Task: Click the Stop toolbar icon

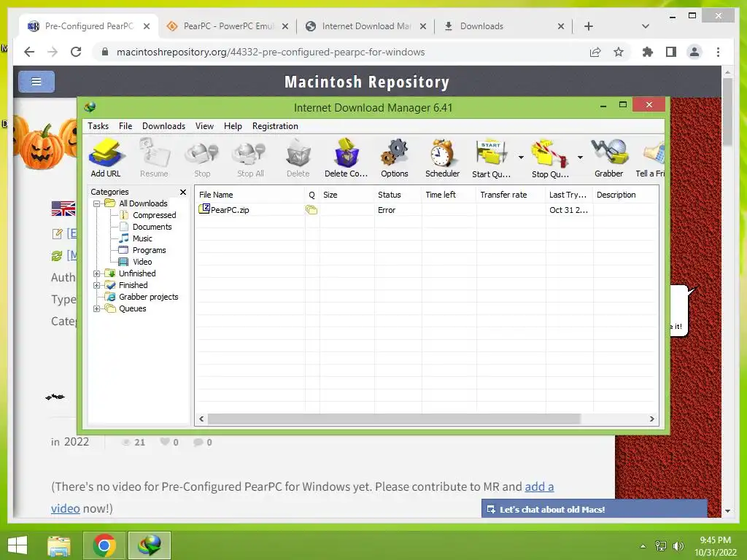Action: coord(202,157)
